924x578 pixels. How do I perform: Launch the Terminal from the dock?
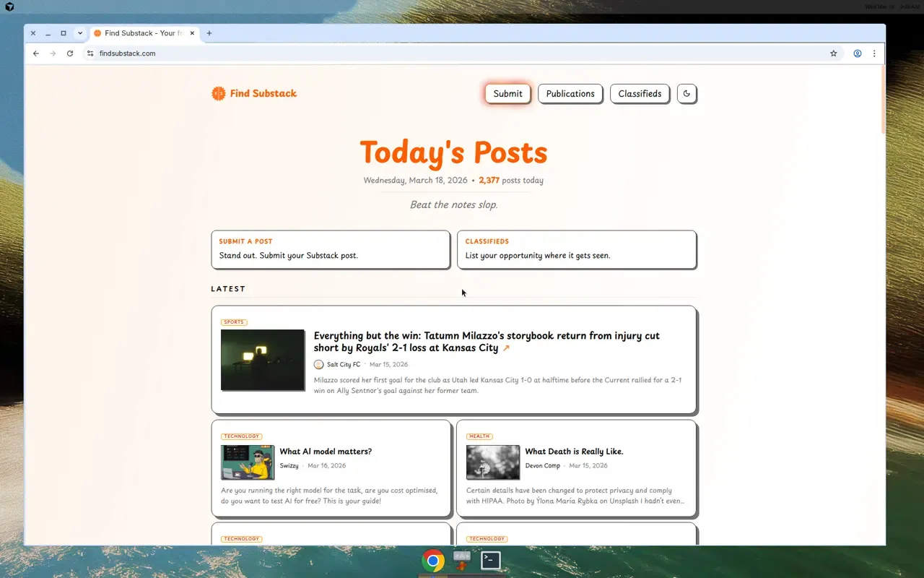491,560
